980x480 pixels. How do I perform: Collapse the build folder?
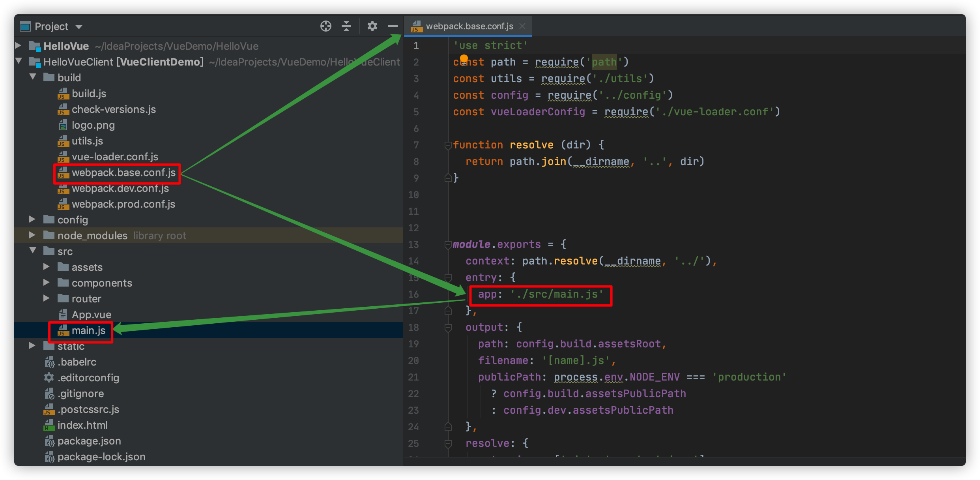[x=33, y=77]
